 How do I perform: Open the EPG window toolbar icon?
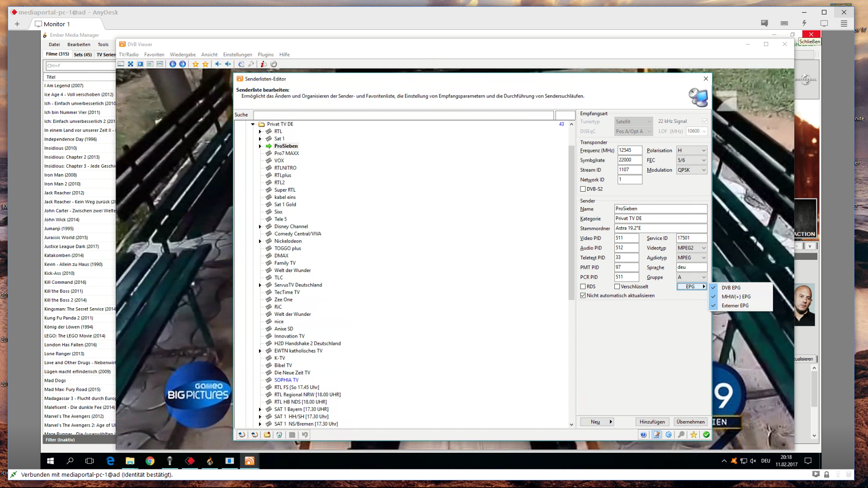coord(160,64)
